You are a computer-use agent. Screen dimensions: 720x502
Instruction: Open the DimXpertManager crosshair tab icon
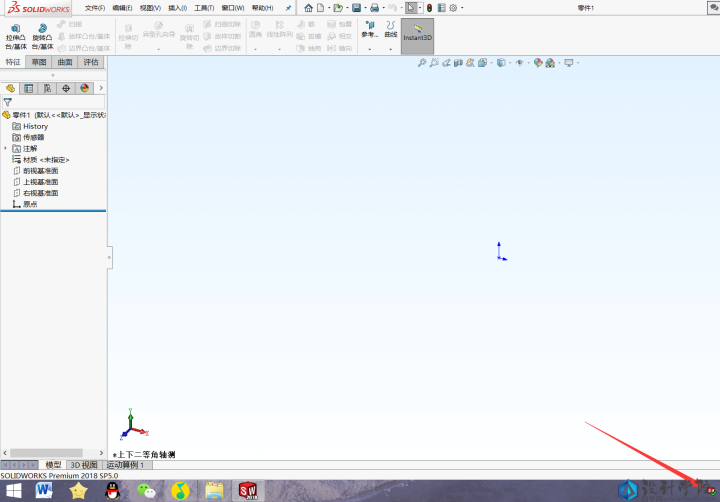point(66,88)
